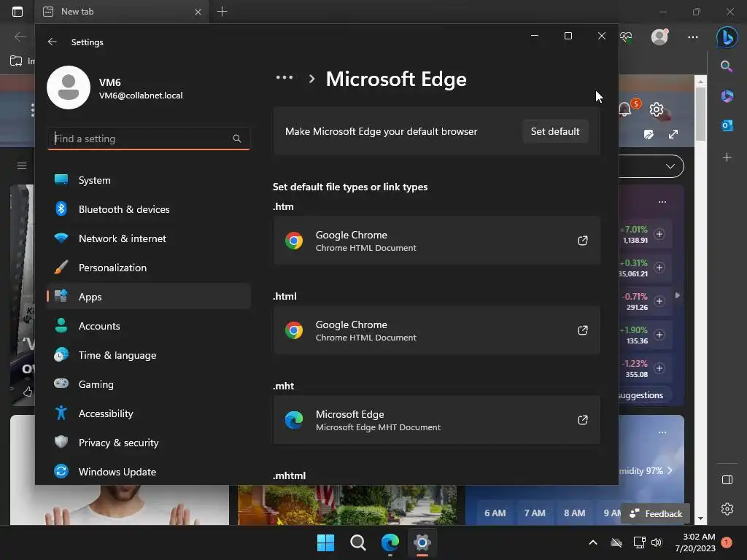Expand breadcrumb ellipsis before Microsoft Edge
The image size is (747, 560).
click(x=285, y=77)
